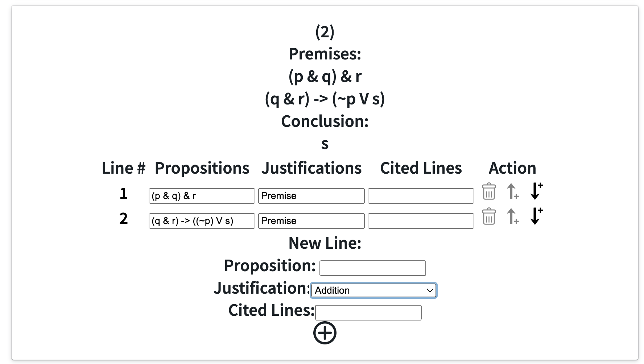Edit the proposition on line 2
Image resolution: width=644 pixels, height=364 pixels.
tap(202, 220)
